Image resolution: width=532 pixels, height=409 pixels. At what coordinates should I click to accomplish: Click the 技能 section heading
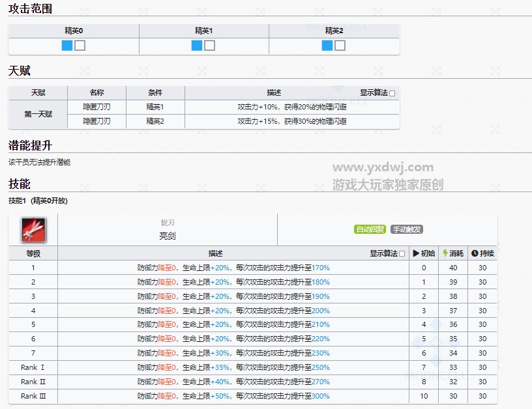pyautogui.click(x=20, y=184)
